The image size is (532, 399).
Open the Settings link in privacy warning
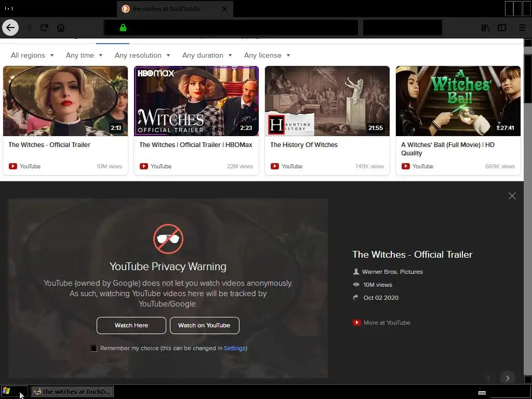click(234, 349)
